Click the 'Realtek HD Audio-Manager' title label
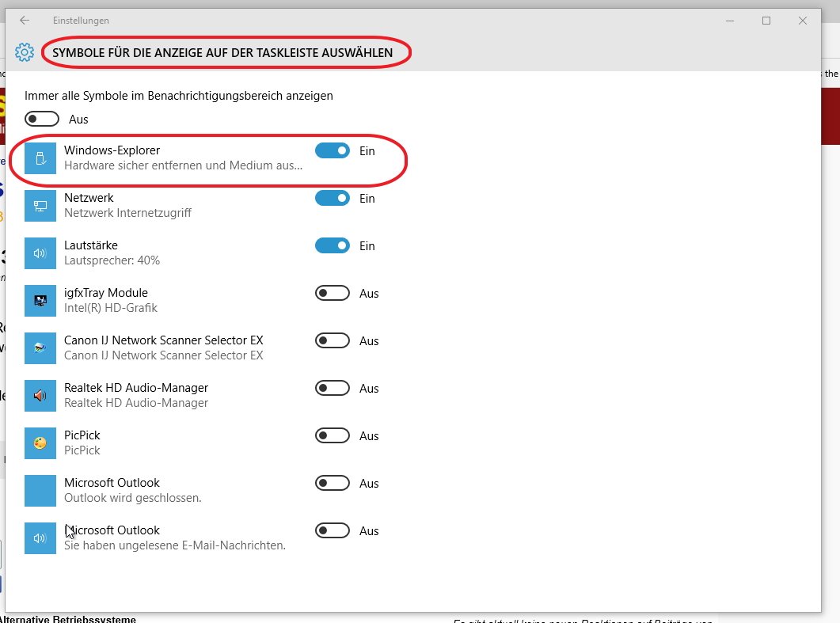Viewport: 840px width, 623px height. pos(136,388)
